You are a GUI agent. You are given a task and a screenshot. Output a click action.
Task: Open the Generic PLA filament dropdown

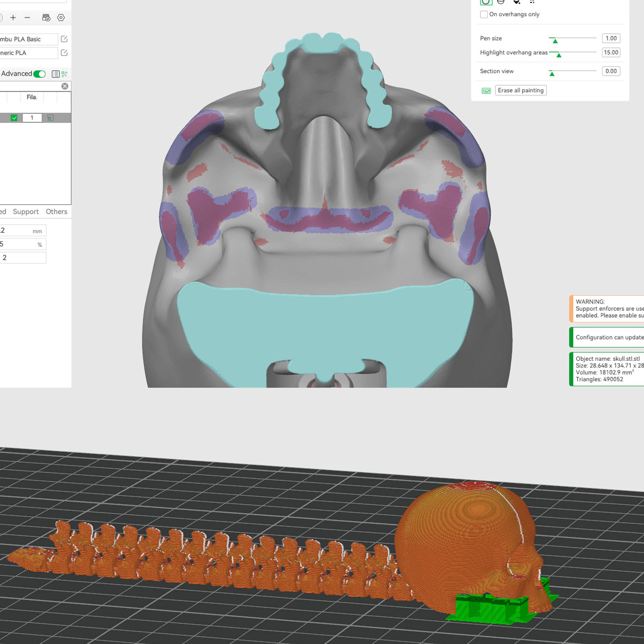tap(28, 53)
